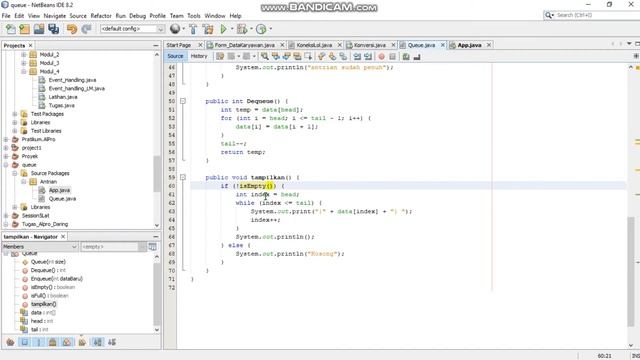Toggle Fully Qualified Names in Navigator

[x=82, y=342]
